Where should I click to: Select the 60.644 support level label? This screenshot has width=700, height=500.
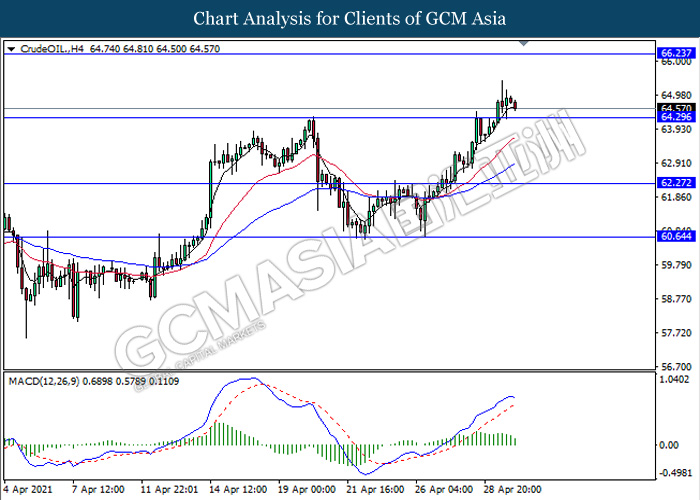[x=676, y=236]
